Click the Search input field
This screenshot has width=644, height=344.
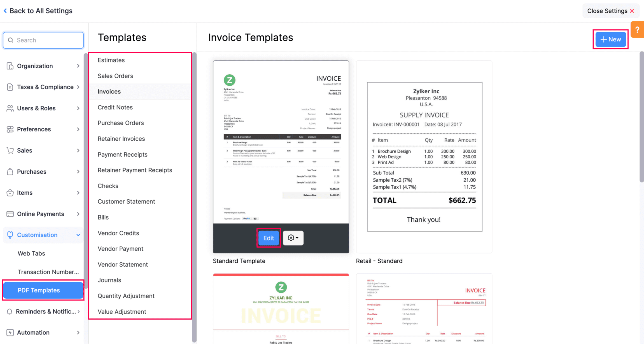click(43, 40)
